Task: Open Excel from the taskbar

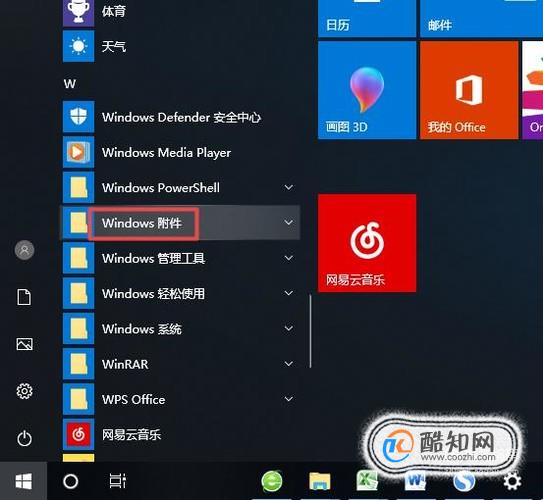Action: tap(367, 481)
